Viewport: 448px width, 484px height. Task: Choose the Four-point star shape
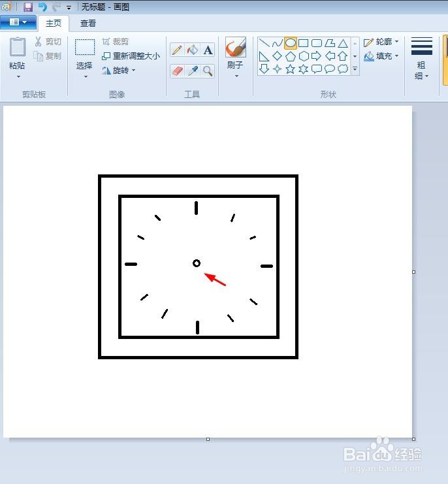click(x=277, y=69)
